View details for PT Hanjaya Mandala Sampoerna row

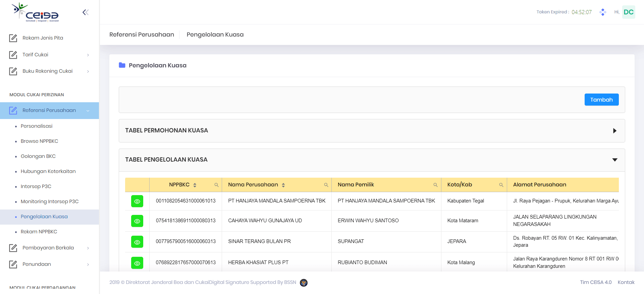[x=137, y=201]
